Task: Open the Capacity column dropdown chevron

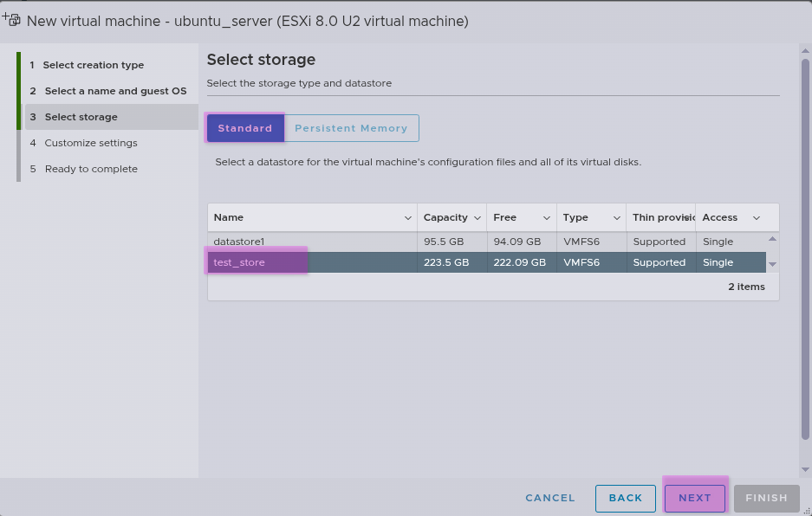Action: (477, 217)
